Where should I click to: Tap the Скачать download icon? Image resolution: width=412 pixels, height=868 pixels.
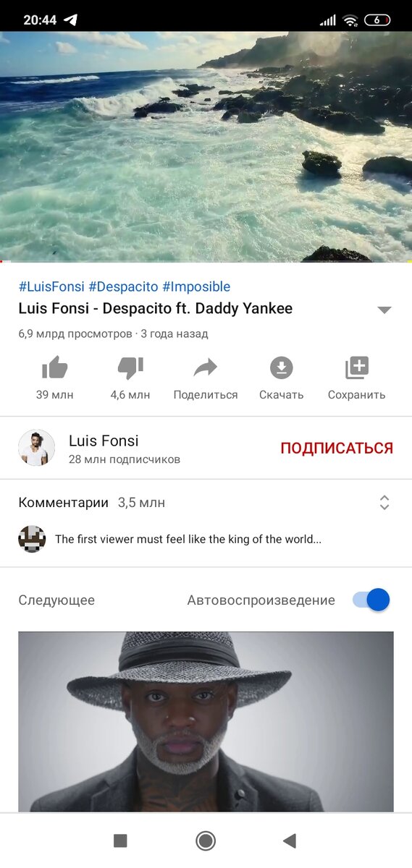282,368
